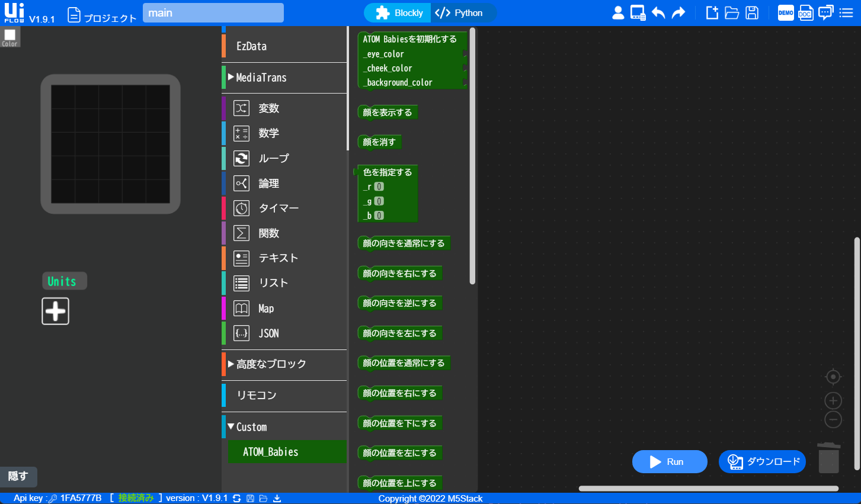Viewport: 861px width, 504px height.
Task: Open a file using the folder icon
Action: pyautogui.click(x=732, y=12)
